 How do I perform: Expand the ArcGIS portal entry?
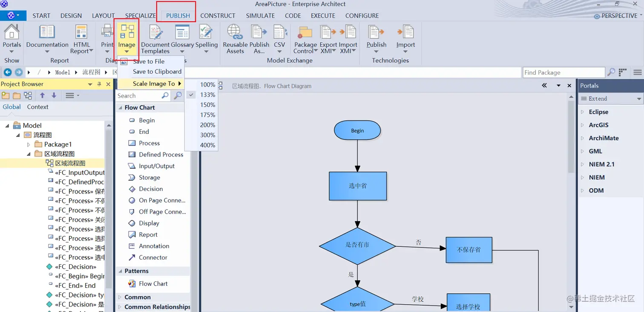coord(583,125)
